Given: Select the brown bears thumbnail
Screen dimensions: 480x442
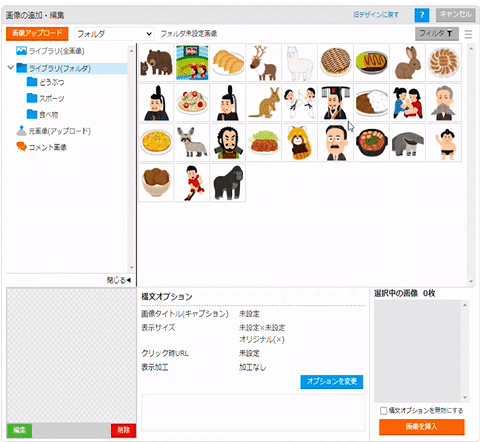Looking at the screenshot, I should [156, 62].
